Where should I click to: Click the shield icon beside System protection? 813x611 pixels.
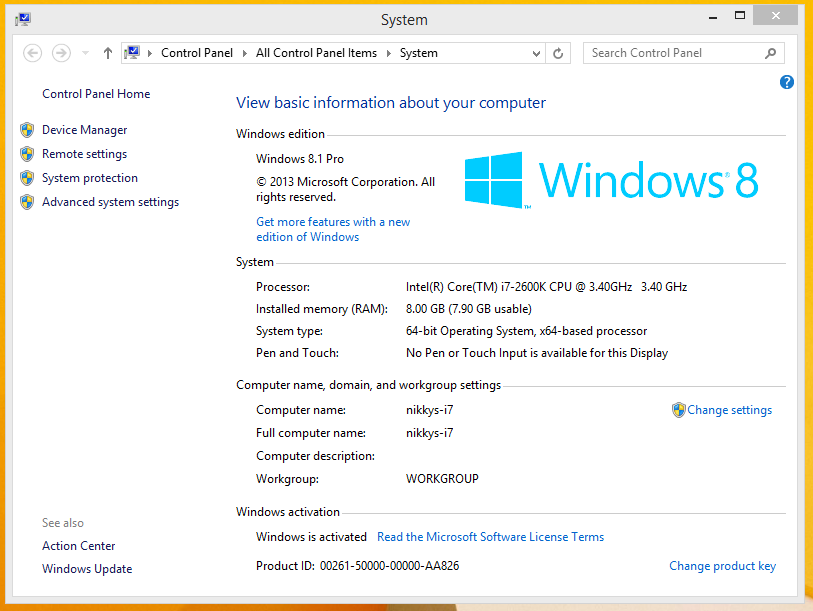coord(27,178)
